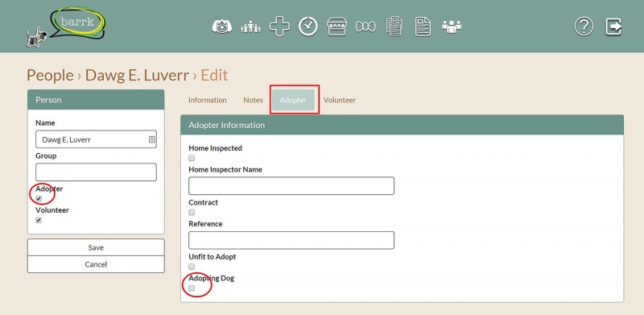Viewport: 644px width, 315px height.
Task: Check the Home Inspected checkbox
Action: click(192, 158)
